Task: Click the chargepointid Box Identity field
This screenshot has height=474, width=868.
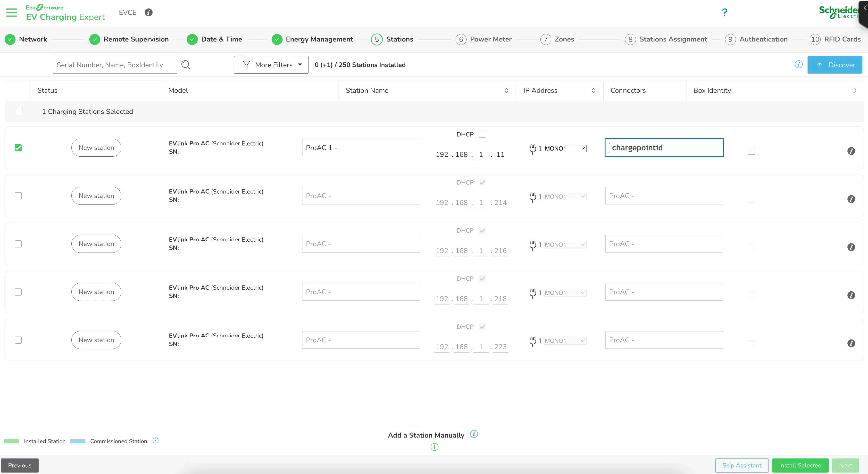Action: pyautogui.click(x=664, y=148)
